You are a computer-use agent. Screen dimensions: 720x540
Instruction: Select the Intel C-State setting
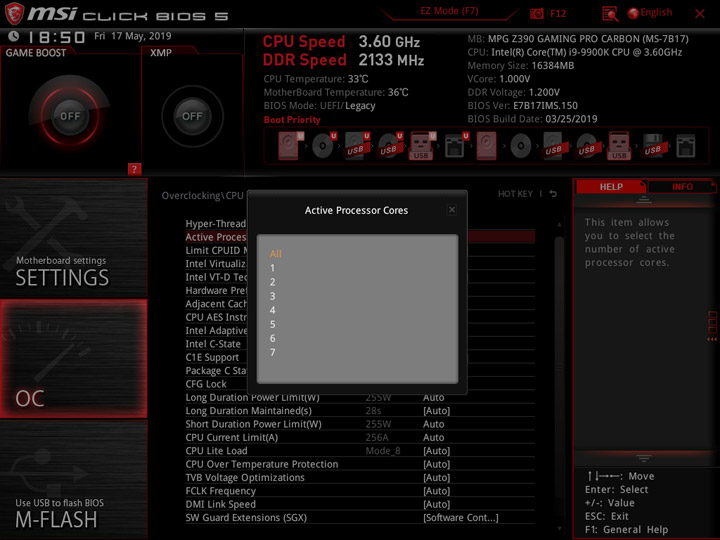[x=213, y=344]
